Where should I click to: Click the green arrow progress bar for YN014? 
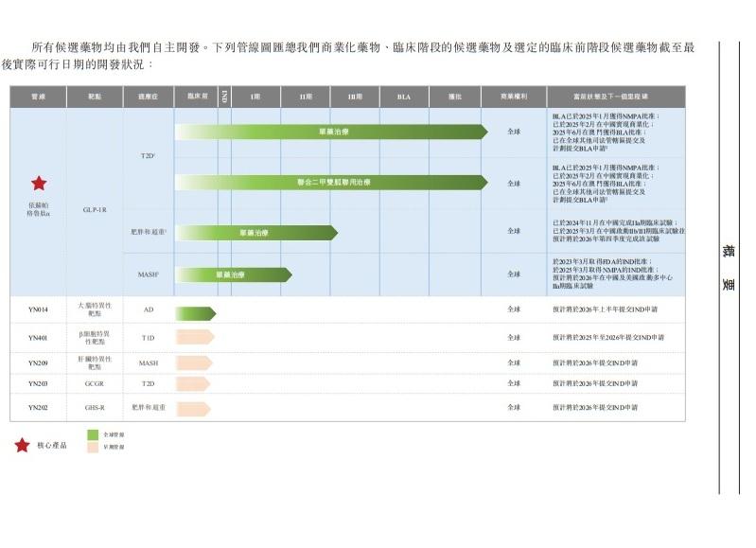coord(195,313)
